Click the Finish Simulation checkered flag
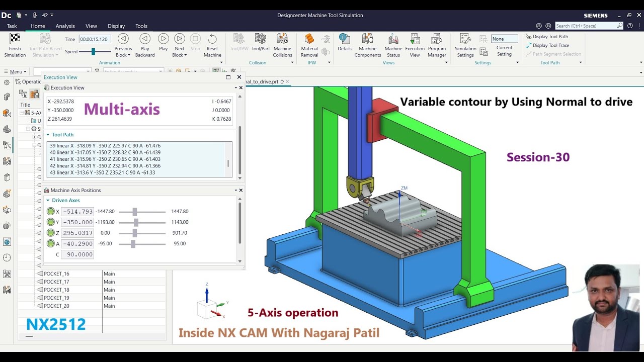The height and width of the screenshot is (362, 644). [15, 45]
